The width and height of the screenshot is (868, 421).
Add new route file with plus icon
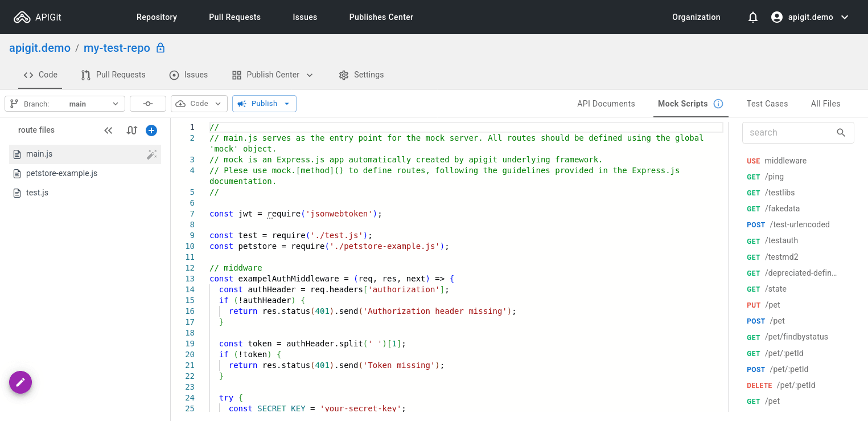pyautogui.click(x=151, y=130)
